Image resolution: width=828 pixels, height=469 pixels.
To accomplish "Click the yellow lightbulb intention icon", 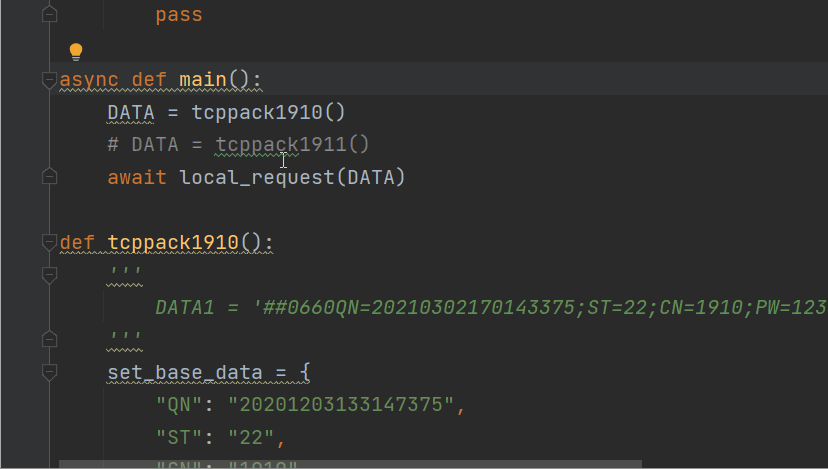I will 76,51.
